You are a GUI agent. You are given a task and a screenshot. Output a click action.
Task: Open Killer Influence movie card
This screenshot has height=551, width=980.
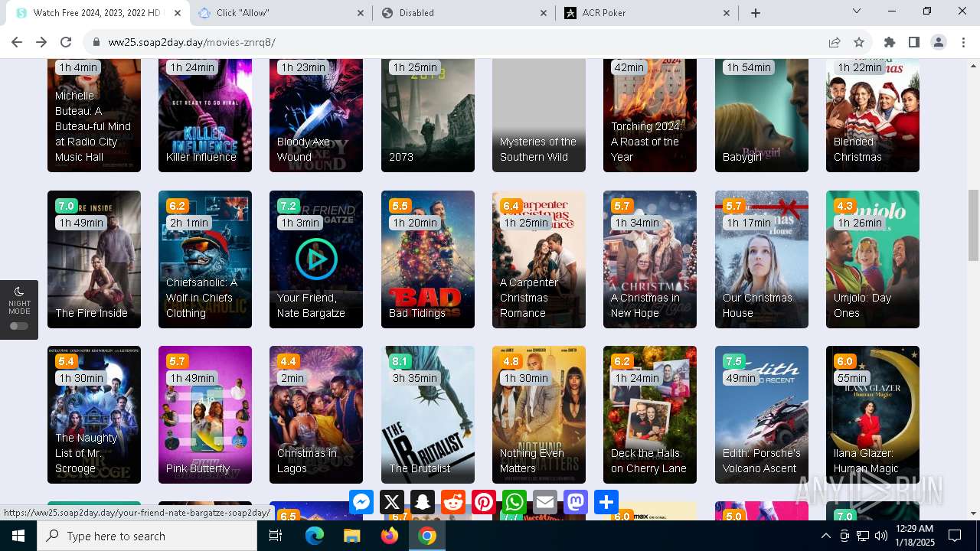[205, 116]
